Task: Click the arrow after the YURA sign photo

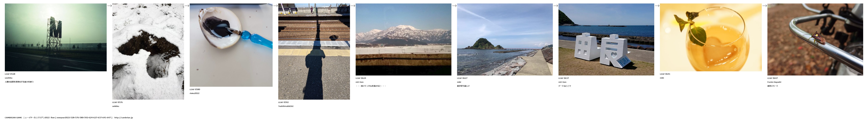Action: tap(657, 6)
